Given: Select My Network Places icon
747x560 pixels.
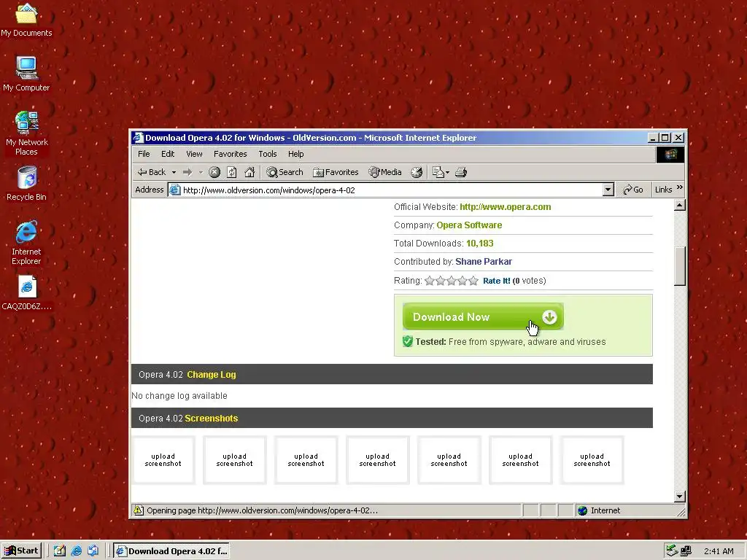Looking at the screenshot, I should 26,133.
